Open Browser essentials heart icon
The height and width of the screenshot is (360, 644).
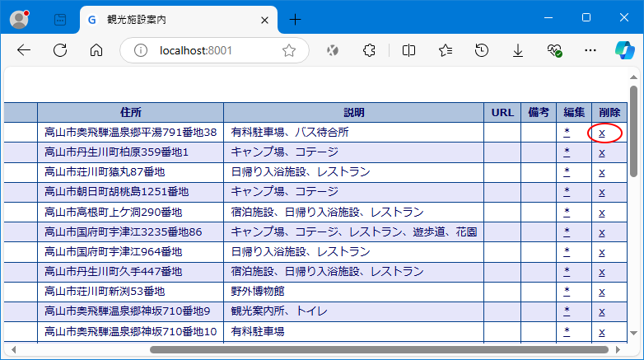coord(554,50)
